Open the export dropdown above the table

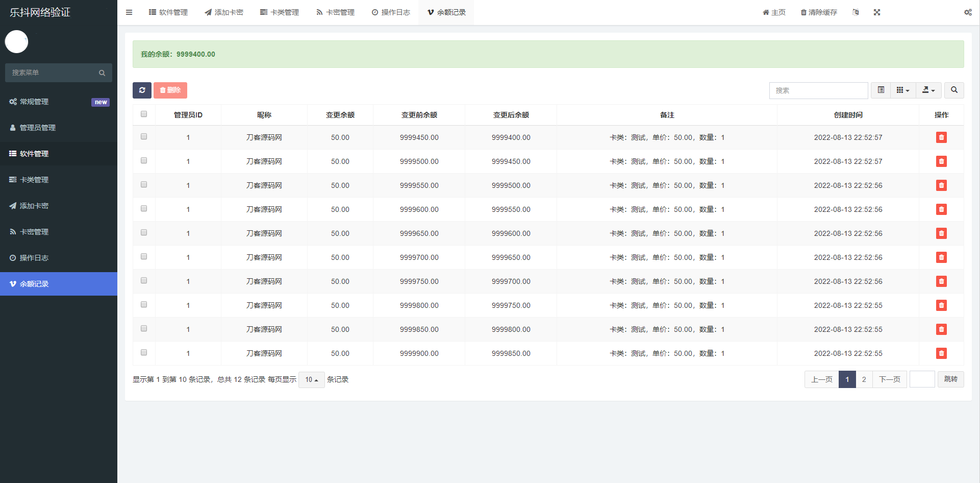point(928,90)
